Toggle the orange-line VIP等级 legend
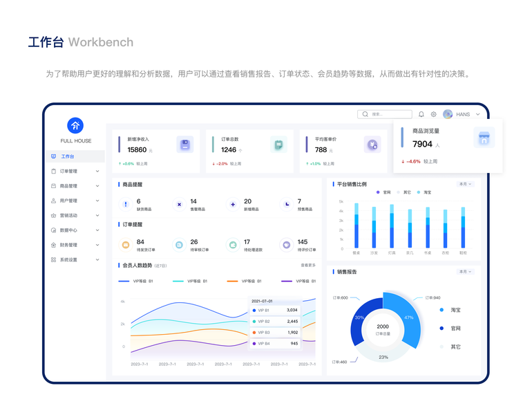This screenshot has width=532, height=415. pos(245,281)
